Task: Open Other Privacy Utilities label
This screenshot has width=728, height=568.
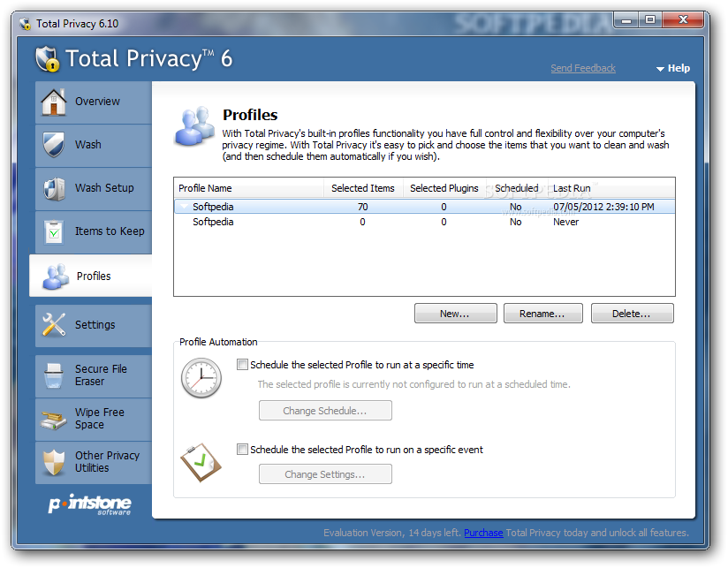Action: click(x=107, y=462)
